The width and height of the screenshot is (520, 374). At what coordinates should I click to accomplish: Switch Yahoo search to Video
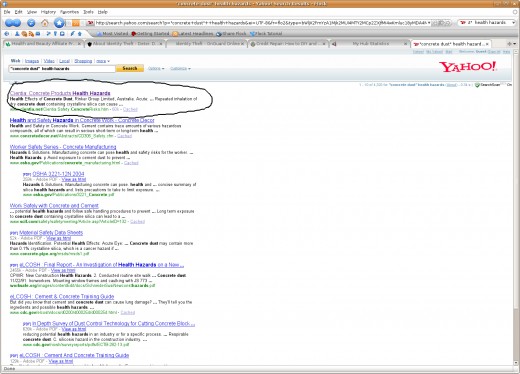pos(49,61)
